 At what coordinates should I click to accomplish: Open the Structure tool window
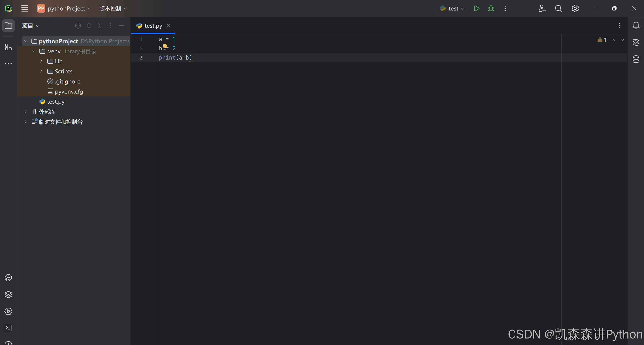[x=8, y=47]
